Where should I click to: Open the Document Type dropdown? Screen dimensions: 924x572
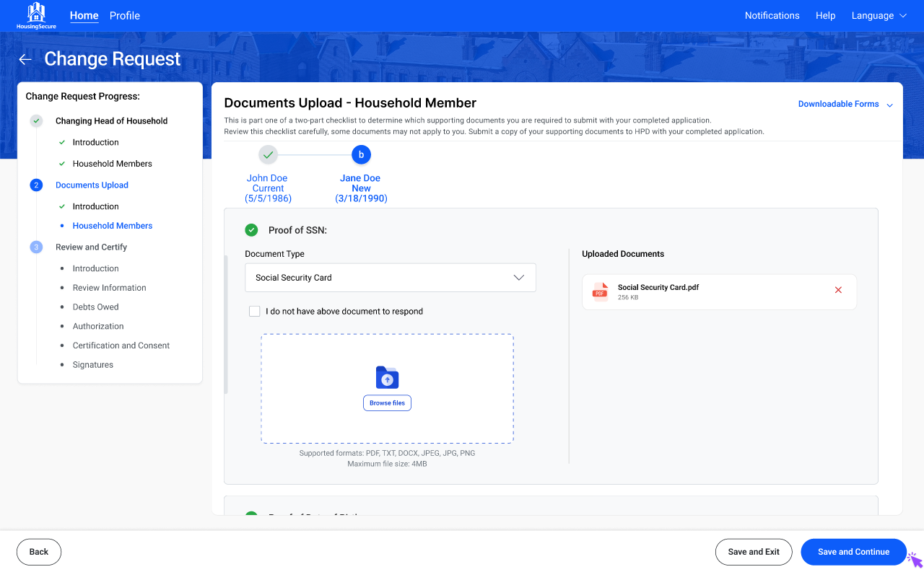pos(390,278)
